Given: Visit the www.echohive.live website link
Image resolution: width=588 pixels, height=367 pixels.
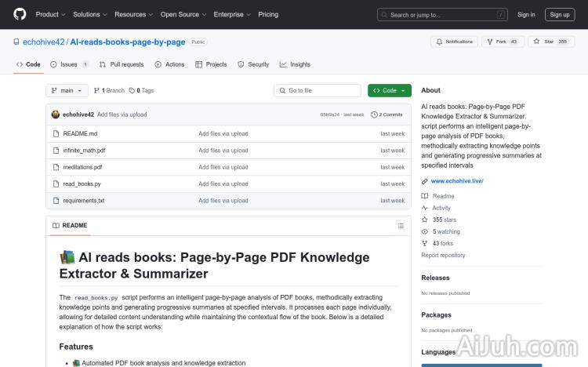Looking at the screenshot, I should 457,181.
